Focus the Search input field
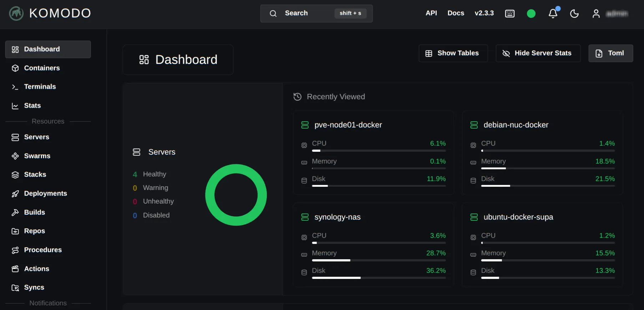 pos(316,13)
